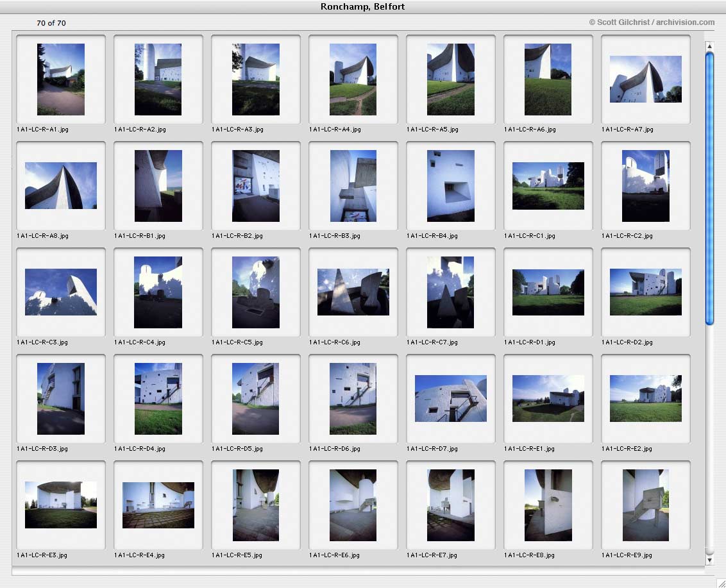Select thumbnail 1A1-LC-R-E1.jpg
Image resolution: width=726 pixels, height=588 pixels.
tap(548, 399)
